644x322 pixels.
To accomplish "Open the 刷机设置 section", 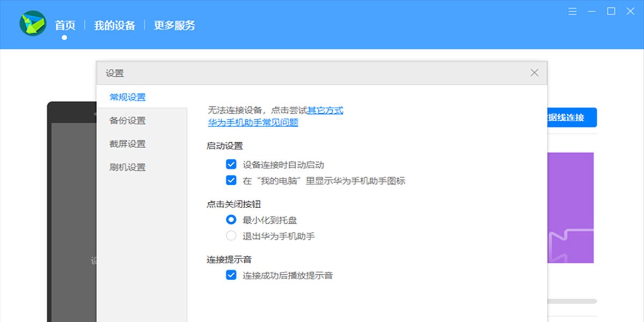I will click(x=128, y=167).
